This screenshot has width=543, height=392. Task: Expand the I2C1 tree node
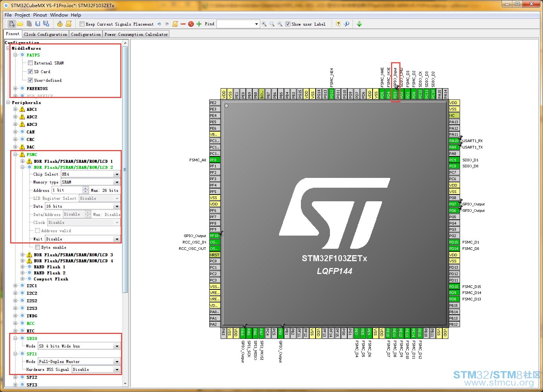click(15, 286)
